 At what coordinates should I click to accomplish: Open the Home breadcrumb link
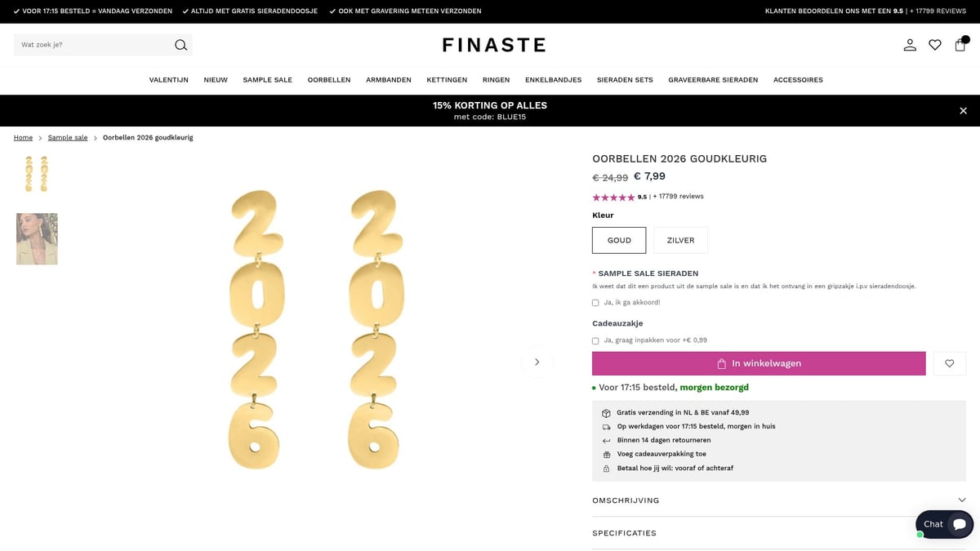tap(23, 137)
